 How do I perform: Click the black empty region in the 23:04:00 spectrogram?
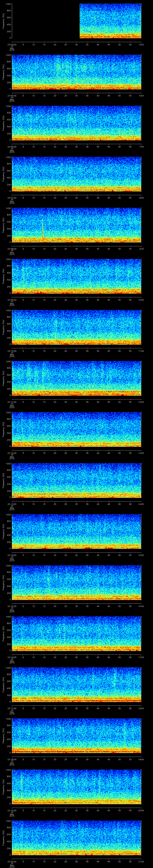point(46,21)
